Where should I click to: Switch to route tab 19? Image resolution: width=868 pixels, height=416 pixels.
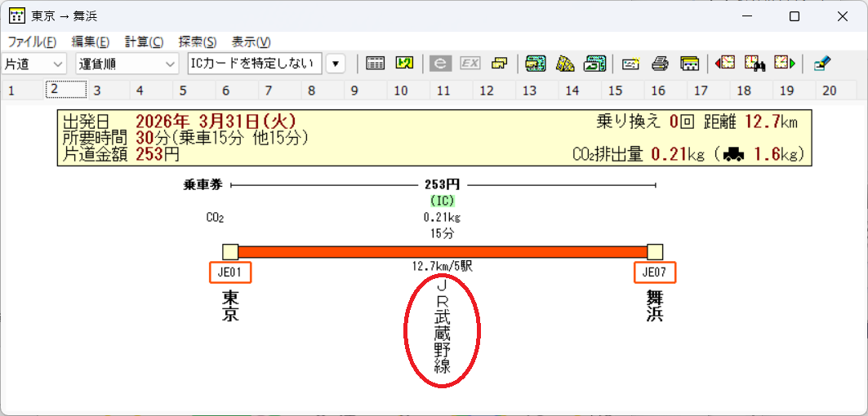(x=795, y=91)
